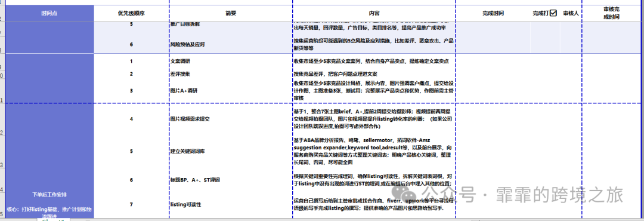This screenshot has height=221, width=644.
Task: Click the listing可读性 cell
Action: [x=231, y=204]
